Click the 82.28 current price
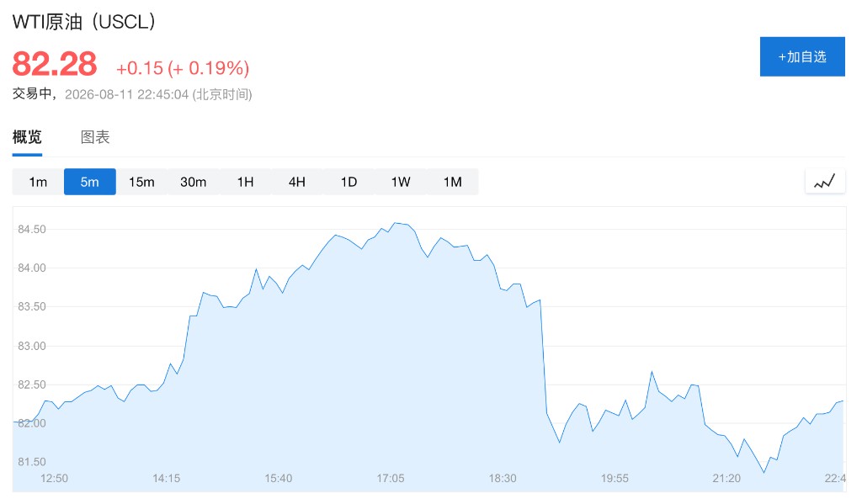This screenshot has width=862, height=504. coord(55,64)
